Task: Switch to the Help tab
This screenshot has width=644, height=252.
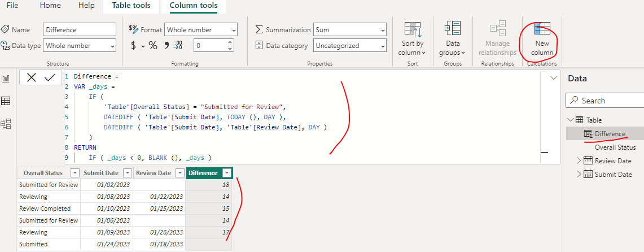Action: click(86, 5)
